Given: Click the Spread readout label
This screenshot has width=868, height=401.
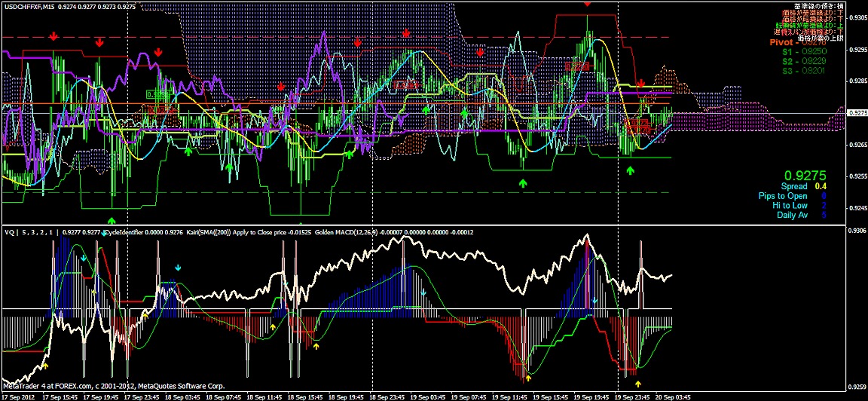Looking at the screenshot, I should point(793,186).
